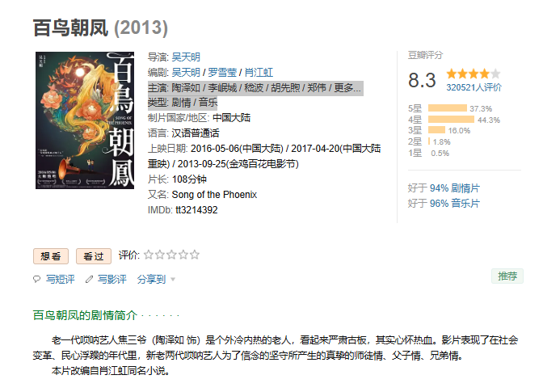
Task: Open the 320521人评价 ratings link
Action: [x=474, y=88]
